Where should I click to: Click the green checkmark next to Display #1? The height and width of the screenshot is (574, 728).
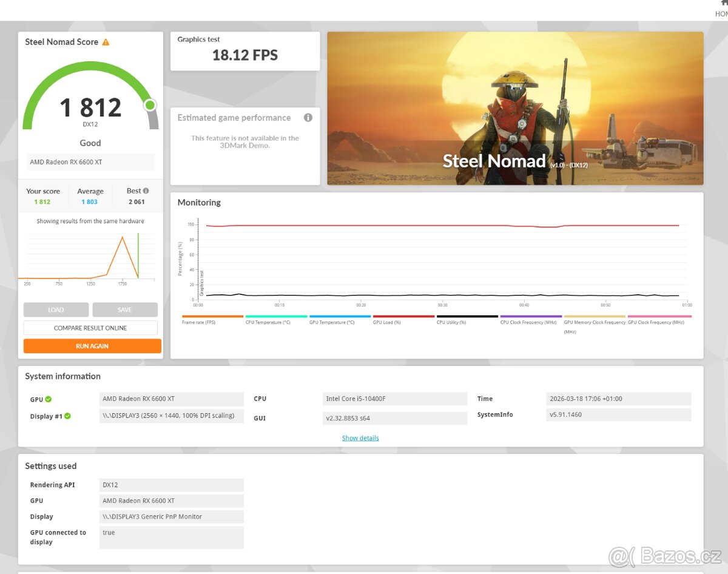(x=69, y=416)
